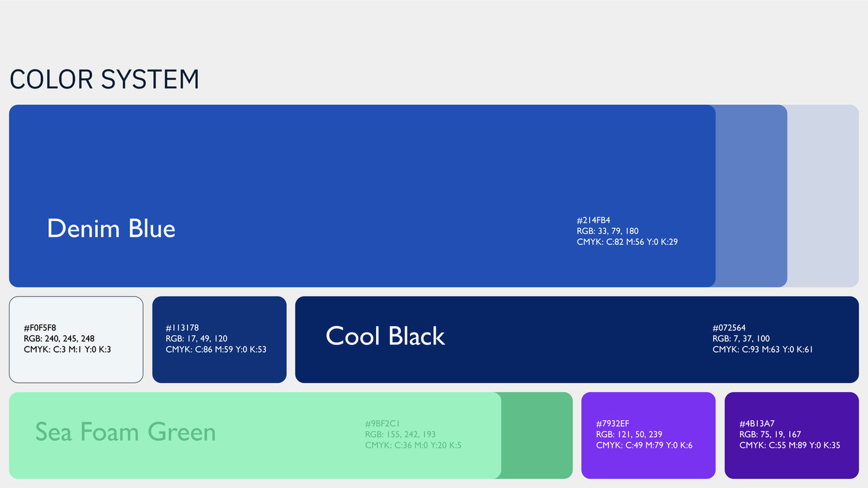Click the Sea Foam Green label
Screen dimensions: 868x488
pyautogui.click(x=125, y=432)
